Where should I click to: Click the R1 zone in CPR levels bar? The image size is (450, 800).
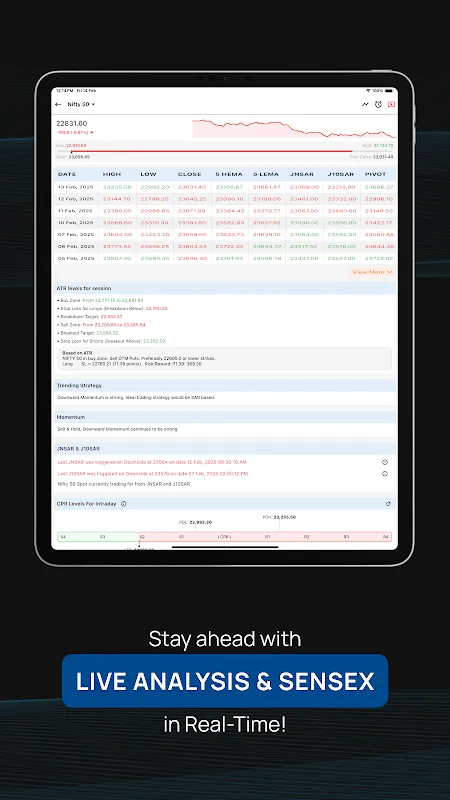pos(267,537)
